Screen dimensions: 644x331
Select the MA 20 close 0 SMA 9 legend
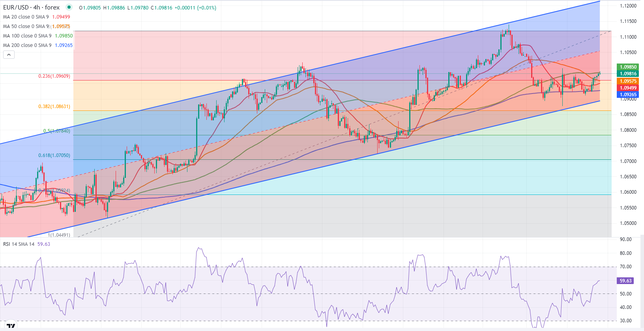(26, 17)
